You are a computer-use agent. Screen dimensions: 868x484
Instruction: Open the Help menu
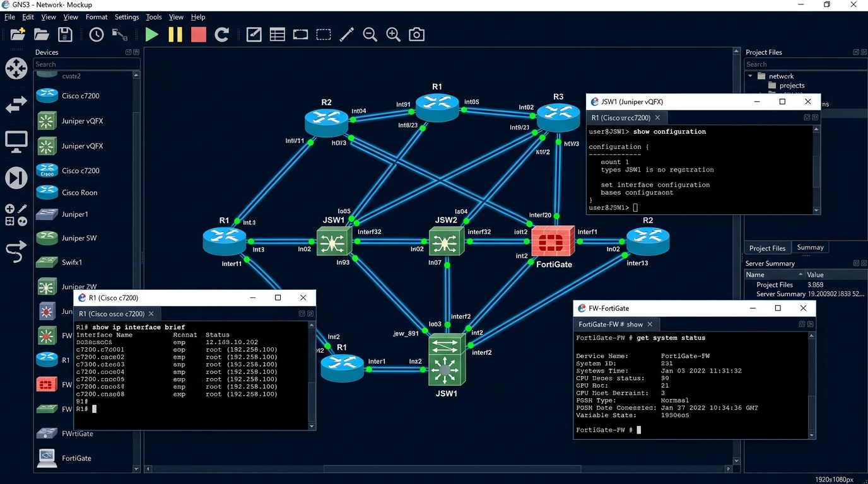(198, 17)
